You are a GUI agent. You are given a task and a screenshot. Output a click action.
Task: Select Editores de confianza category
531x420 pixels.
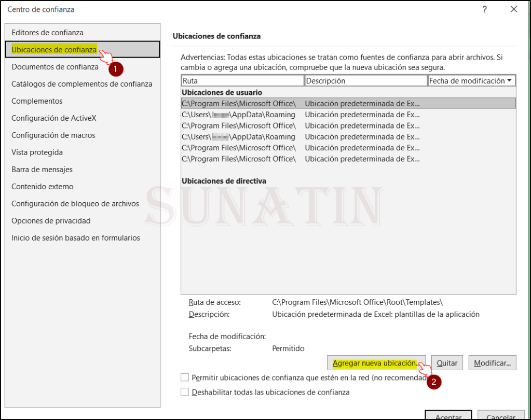[x=47, y=33]
